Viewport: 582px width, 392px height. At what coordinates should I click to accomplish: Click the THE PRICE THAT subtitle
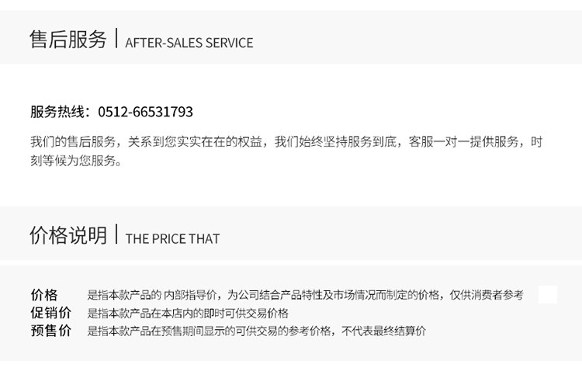(x=172, y=239)
